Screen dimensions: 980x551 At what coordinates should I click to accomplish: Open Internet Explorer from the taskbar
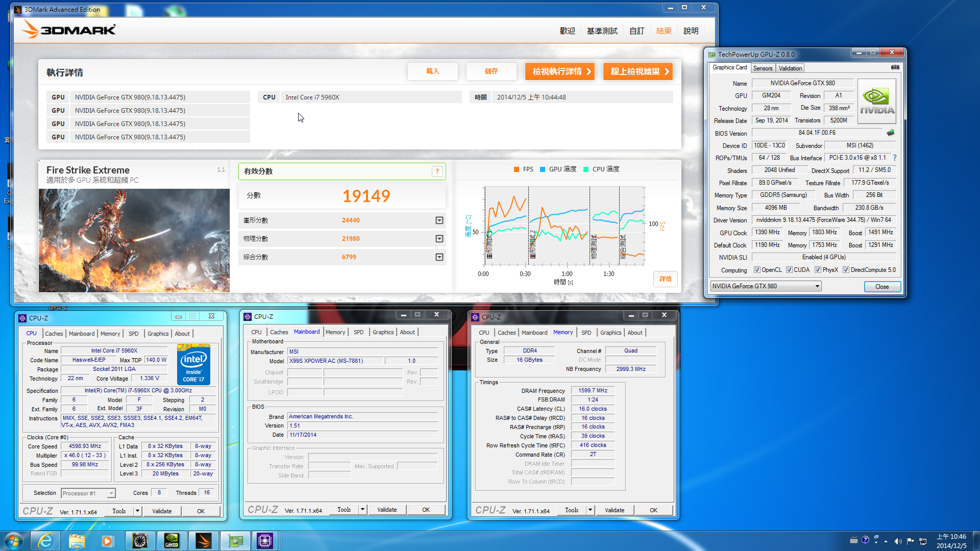pos(45,541)
